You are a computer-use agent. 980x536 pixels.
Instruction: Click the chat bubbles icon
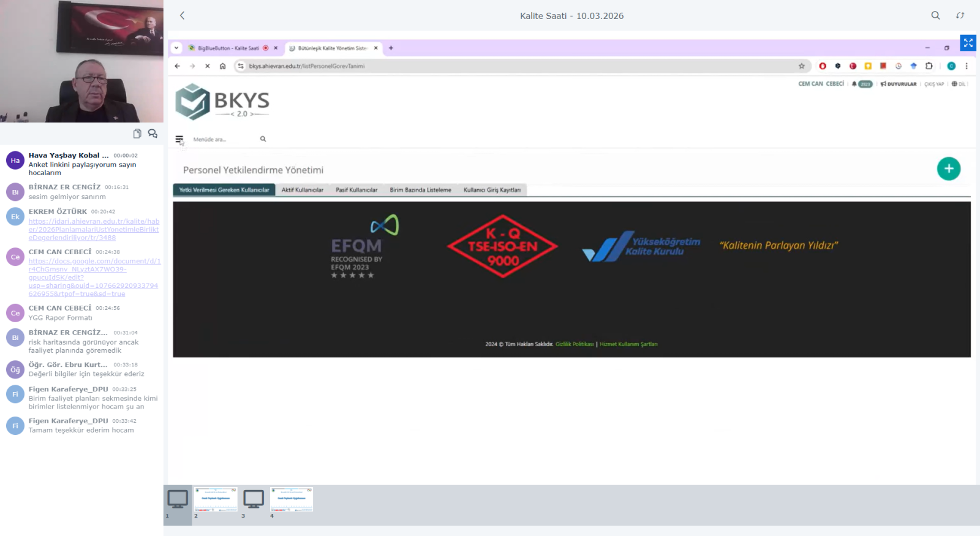click(x=153, y=134)
